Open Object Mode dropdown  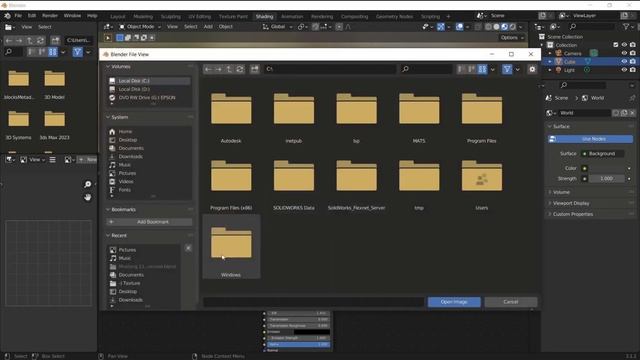click(140, 27)
